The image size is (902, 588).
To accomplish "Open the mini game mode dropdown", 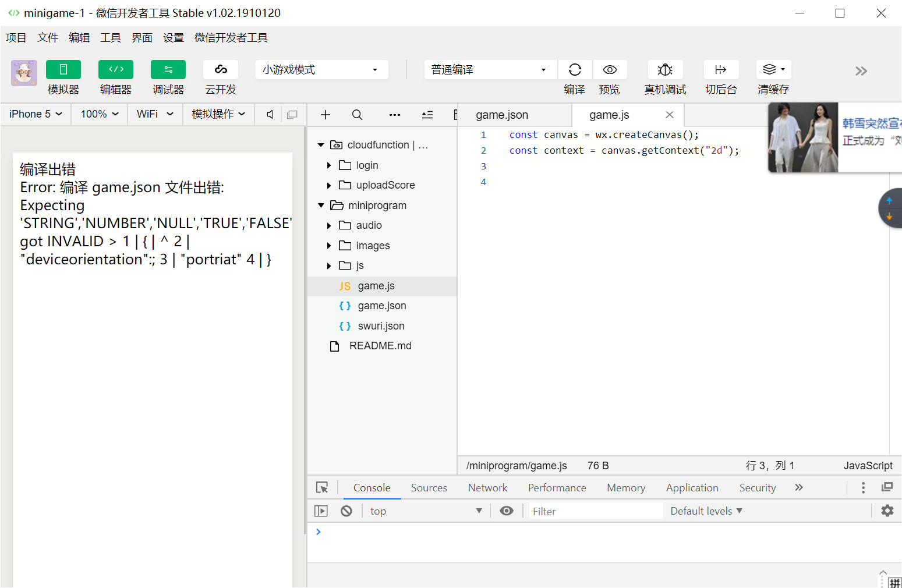I will pyautogui.click(x=321, y=70).
